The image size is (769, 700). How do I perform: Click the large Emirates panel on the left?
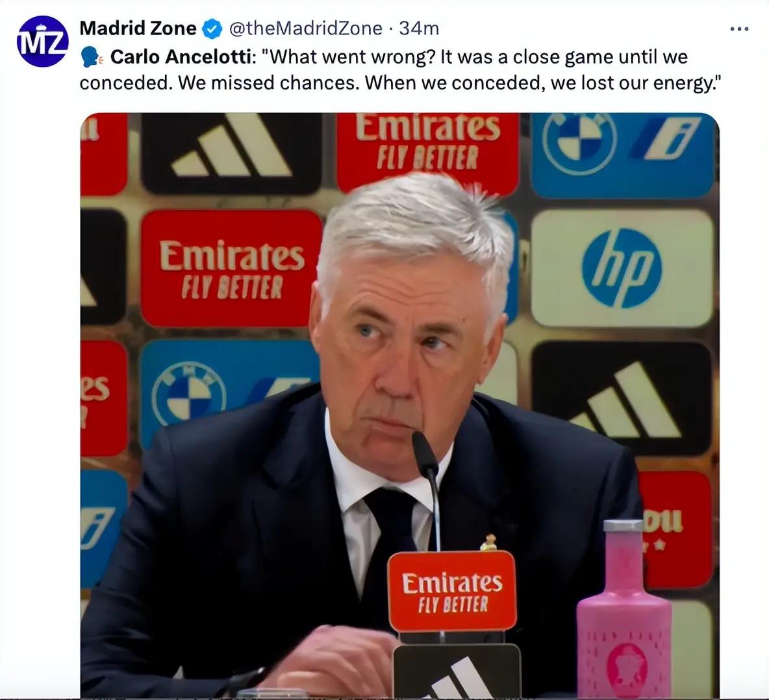coord(231,268)
